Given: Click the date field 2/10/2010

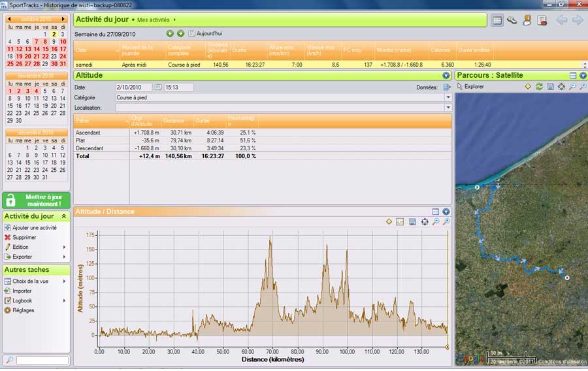Looking at the screenshot, I should [133, 88].
